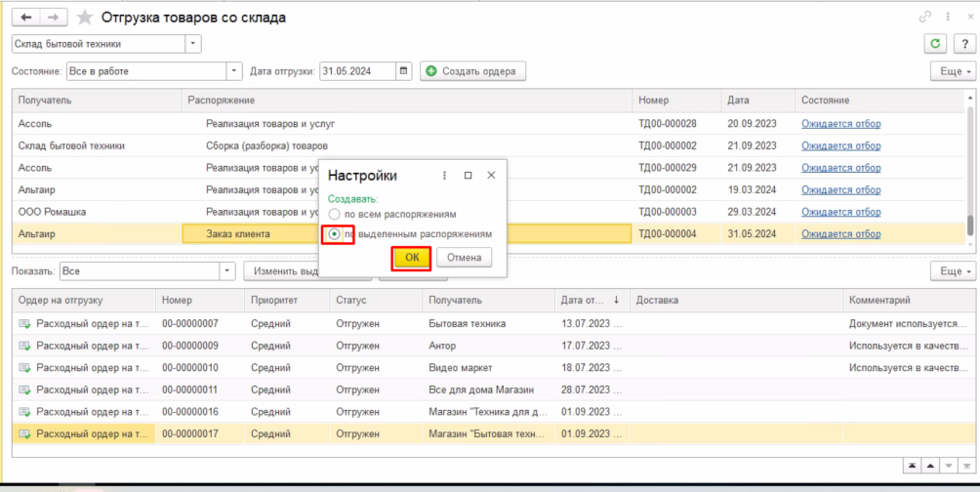Add the page to favorites with star icon
Image resolution: width=980 pixels, height=492 pixels.
point(85,18)
